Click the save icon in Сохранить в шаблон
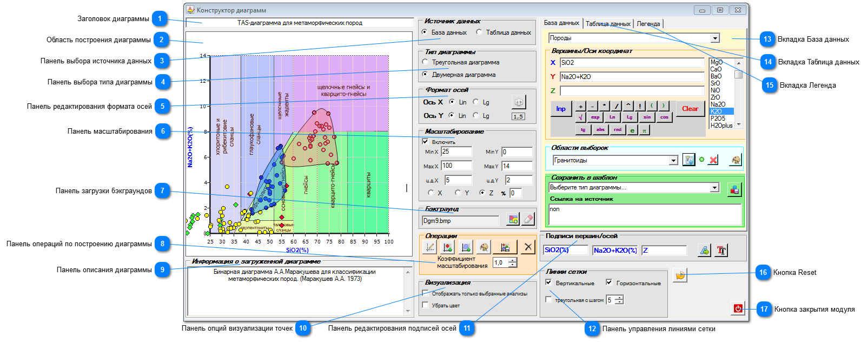The width and height of the screenshot is (868, 342). coord(734,189)
